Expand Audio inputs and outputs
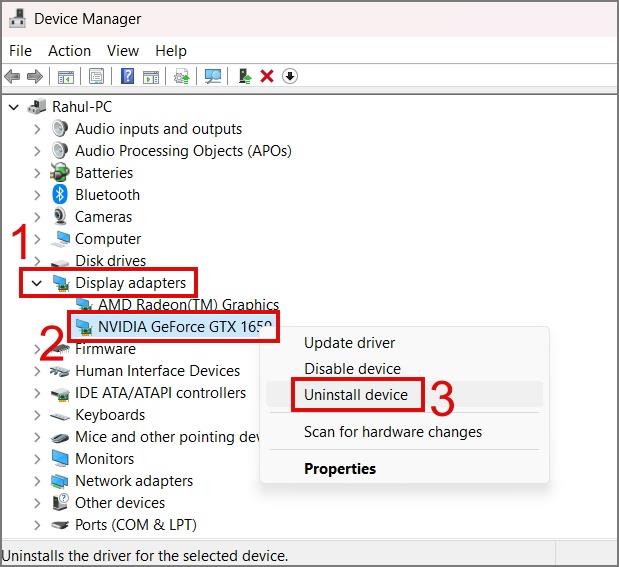Image resolution: width=619 pixels, height=567 pixels. (x=37, y=129)
